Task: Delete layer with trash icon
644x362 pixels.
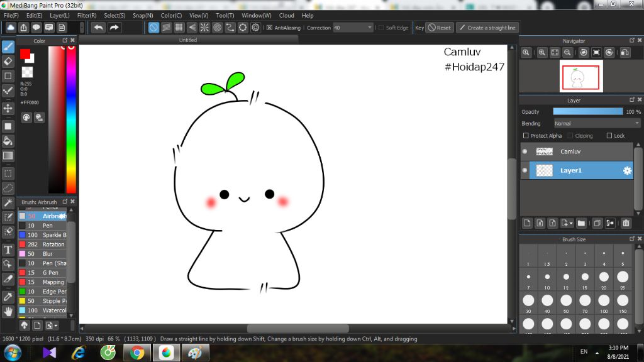Action: pos(626,223)
